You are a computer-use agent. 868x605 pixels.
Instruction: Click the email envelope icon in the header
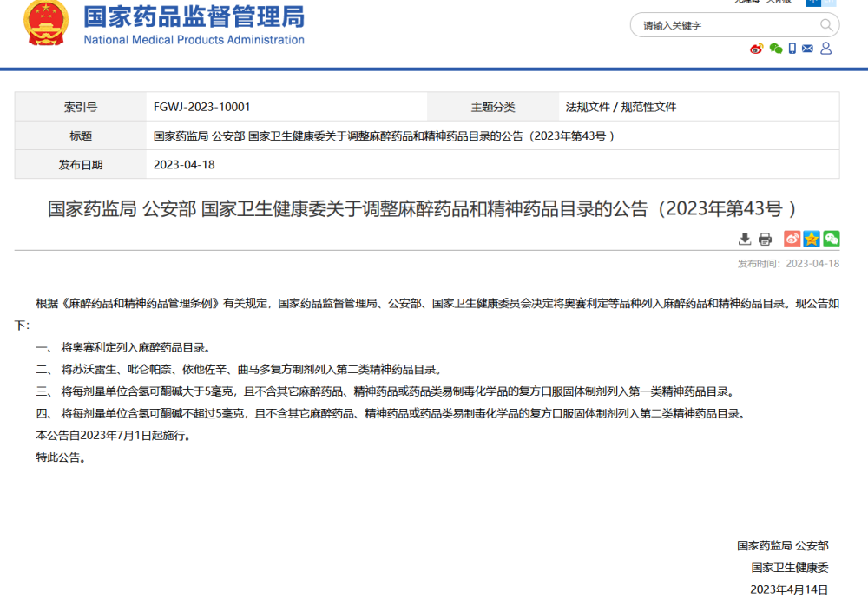(808, 49)
